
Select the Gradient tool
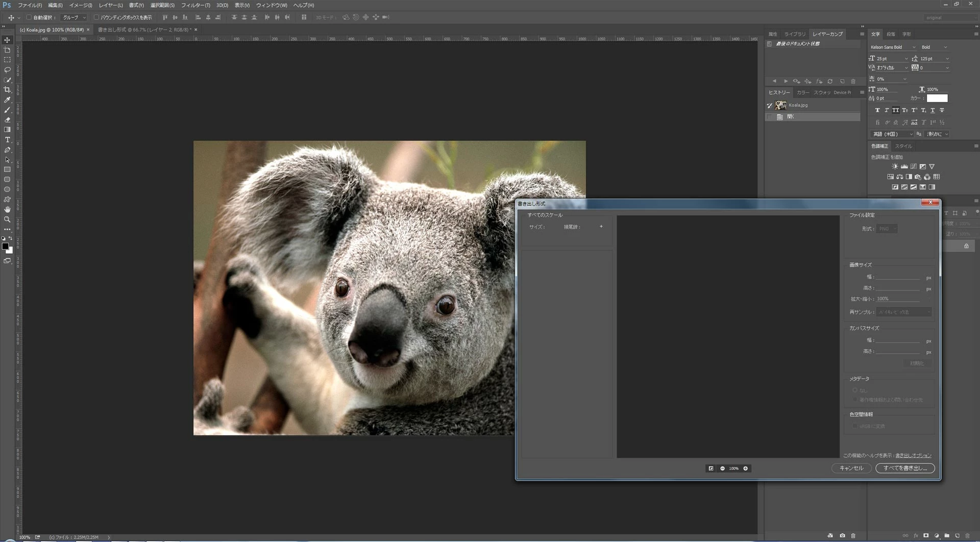(7, 130)
